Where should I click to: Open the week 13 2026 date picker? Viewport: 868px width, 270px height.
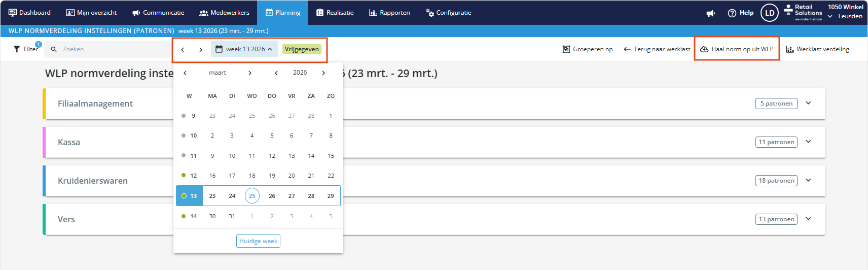(x=244, y=49)
